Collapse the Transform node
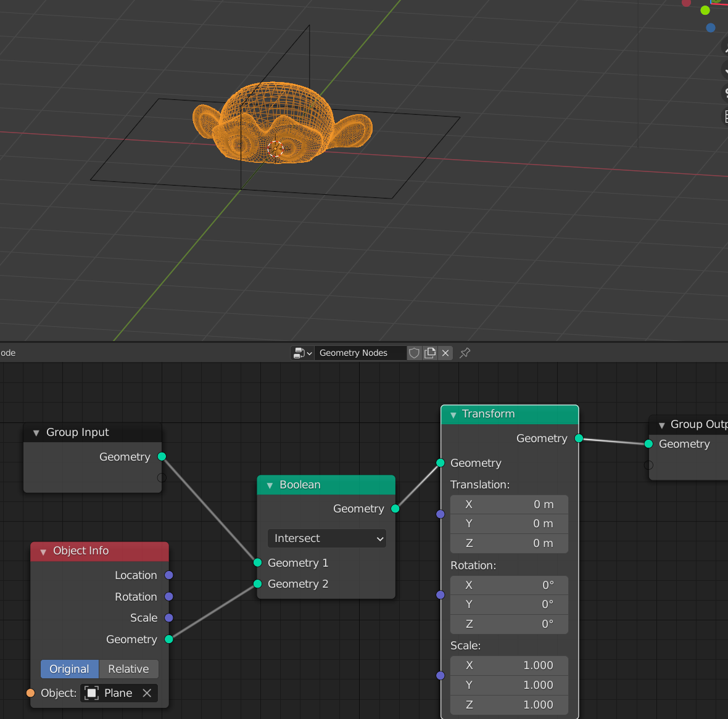The image size is (728, 719). coord(453,414)
